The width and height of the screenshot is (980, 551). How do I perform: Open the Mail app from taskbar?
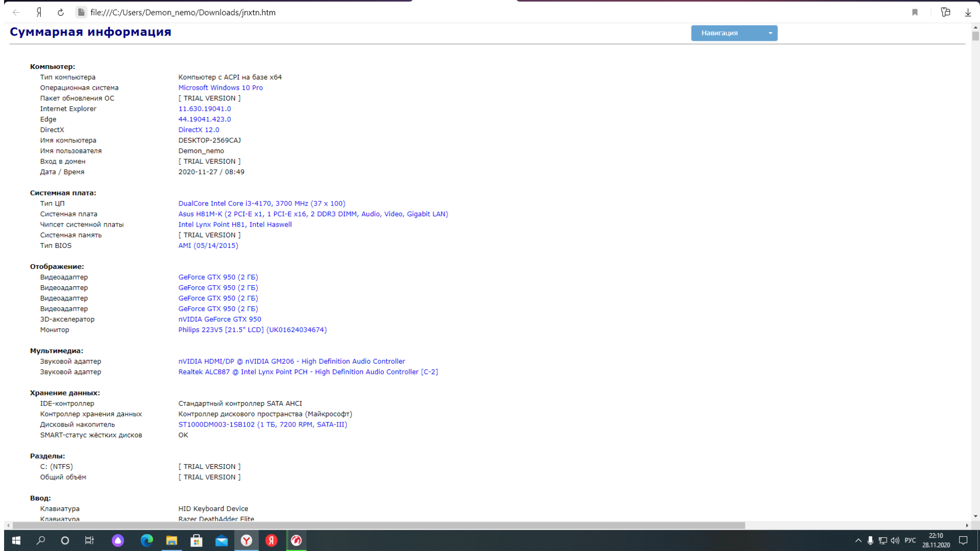tap(222, 540)
